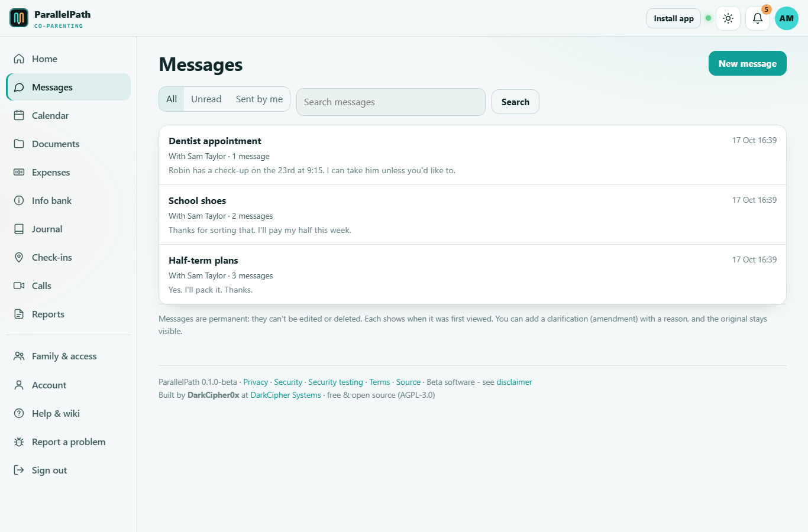808x532 pixels.
Task: Toggle the light/dark theme sun button
Action: click(x=728, y=18)
